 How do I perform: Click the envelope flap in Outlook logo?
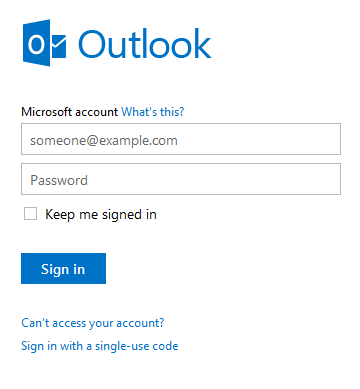click(x=58, y=43)
